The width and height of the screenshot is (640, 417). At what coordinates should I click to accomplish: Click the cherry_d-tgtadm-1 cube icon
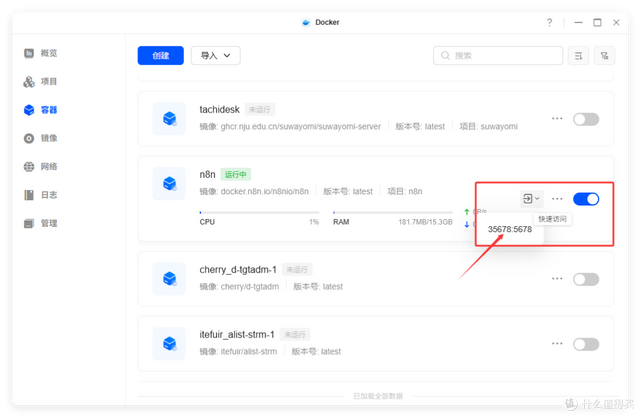point(169,279)
